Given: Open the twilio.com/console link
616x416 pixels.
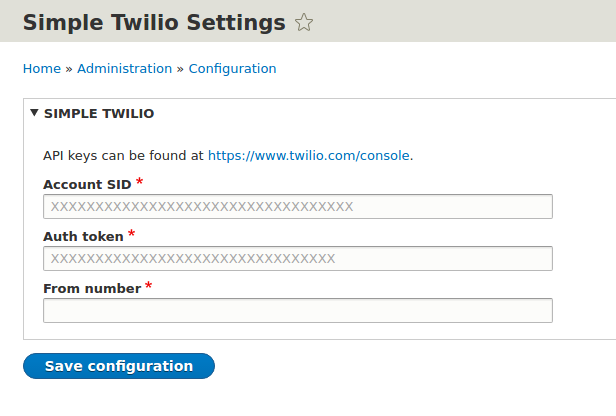Looking at the screenshot, I should pos(309,156).
